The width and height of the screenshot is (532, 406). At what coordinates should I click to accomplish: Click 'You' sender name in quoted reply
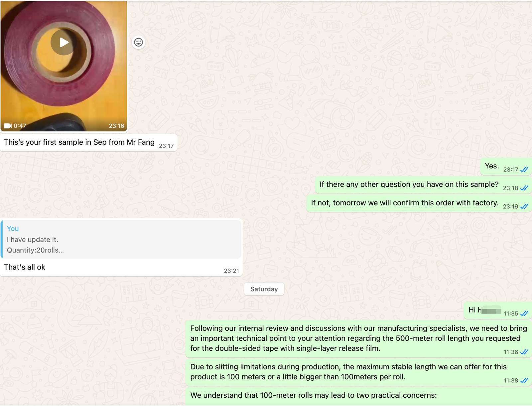click(x=13, y=228)
